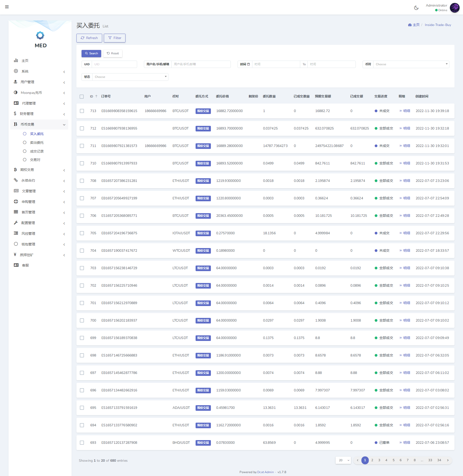Click the hamburger menu icon
The height and width of the screenshot is (476, 463).
tap(7, 7)
